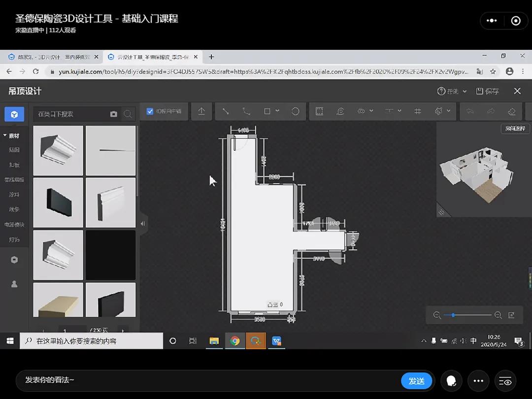This screenshot has height=399, width=532.
Task: Select the arc curve drawing tool
Action: pyautogui.click(x=246, y=111)
